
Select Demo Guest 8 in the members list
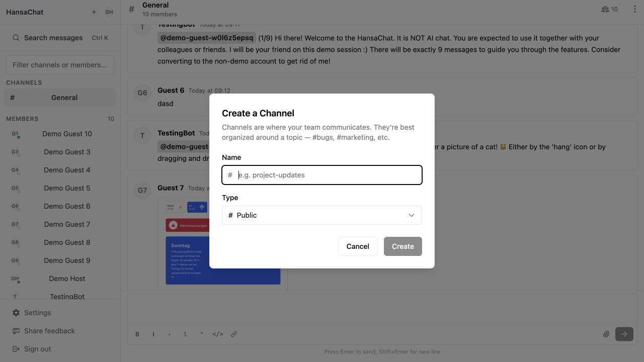click(x=60, y=242)
